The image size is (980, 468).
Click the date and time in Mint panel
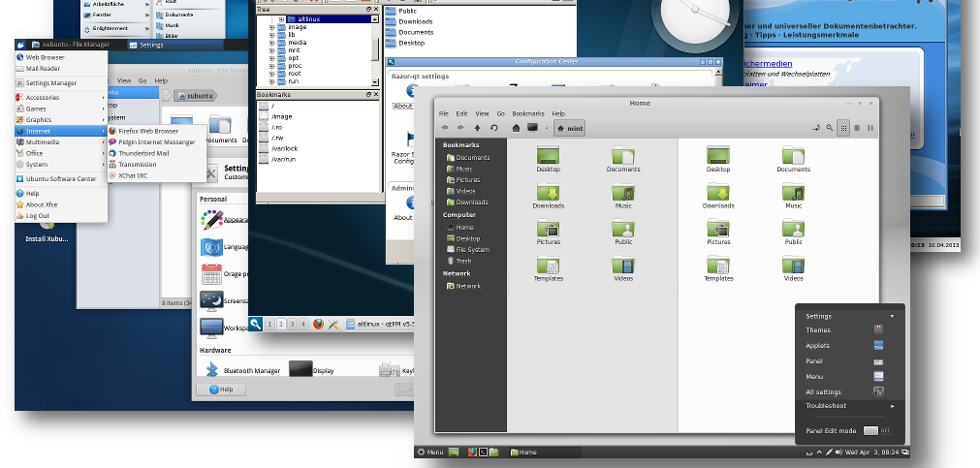tap(871, 452)
